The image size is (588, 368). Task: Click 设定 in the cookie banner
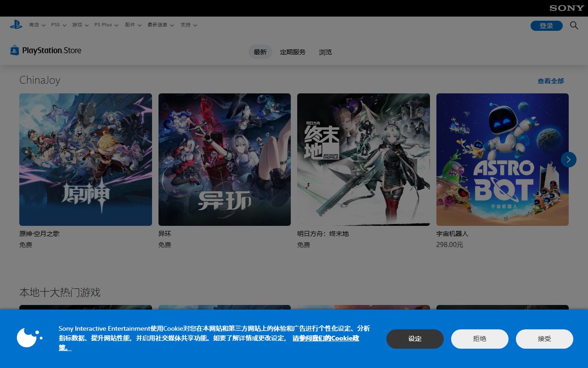click(x=415, y=339)
